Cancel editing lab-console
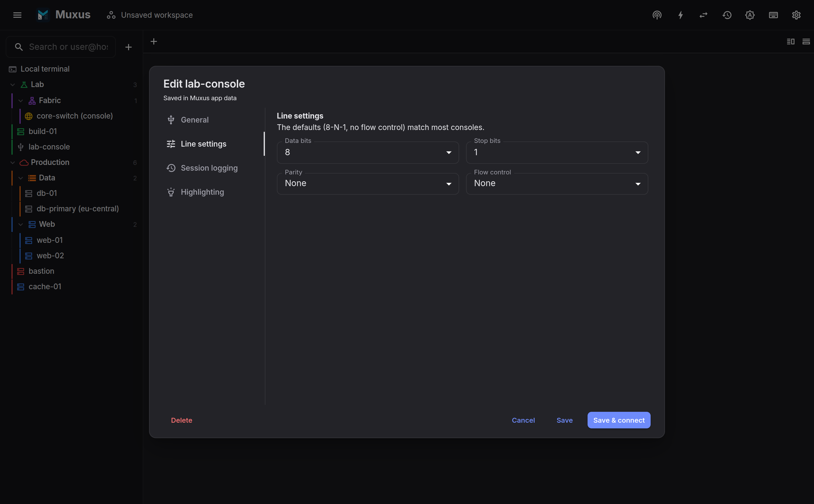The image size is (814, 504). click(x=523, y=420)
